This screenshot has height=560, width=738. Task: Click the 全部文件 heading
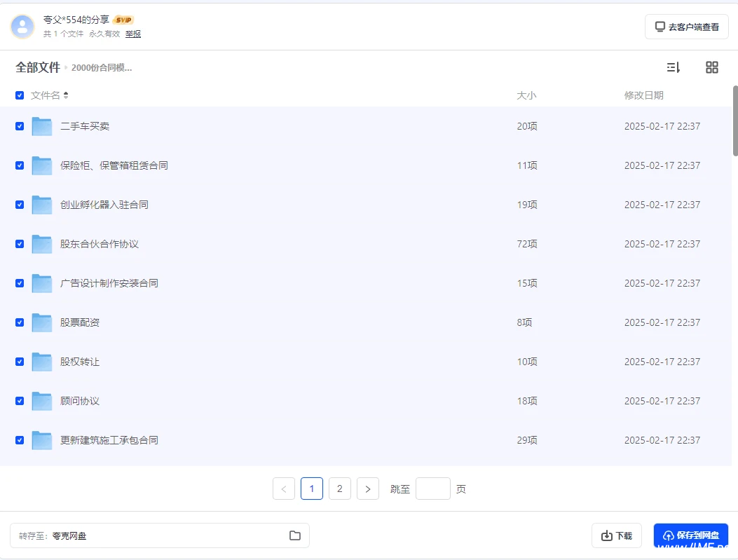pos(38,67)
